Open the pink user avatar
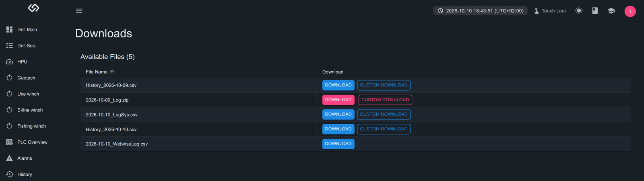Screen dimensions: 644x181 pyautogui.click(x=630, y=11)
